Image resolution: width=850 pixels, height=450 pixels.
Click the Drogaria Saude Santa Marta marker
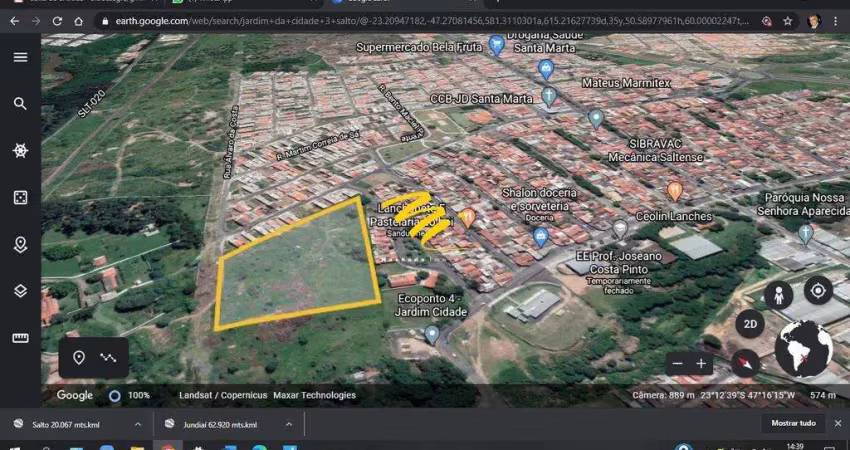click(546, 69)
